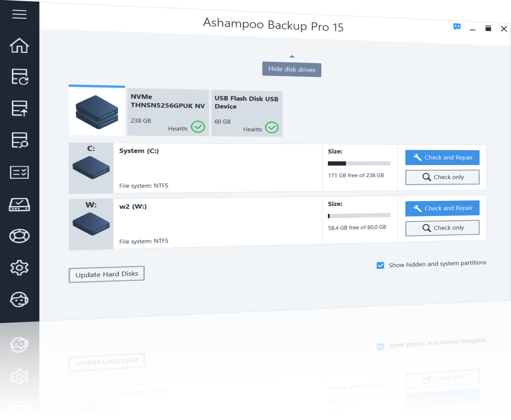511x420 pixels.
Task: Open the view backup search sidebar icon
Action: (x=20, y=140)
